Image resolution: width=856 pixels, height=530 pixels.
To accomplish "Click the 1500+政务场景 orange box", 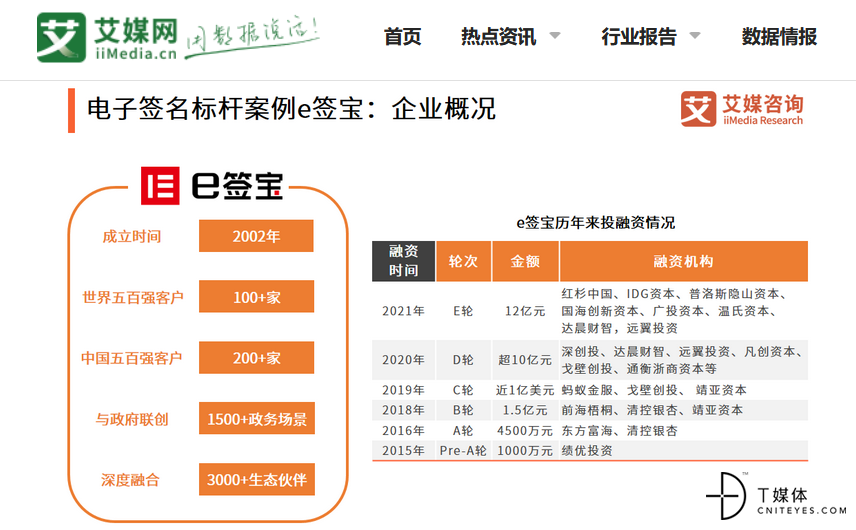I will pos(257,418).
